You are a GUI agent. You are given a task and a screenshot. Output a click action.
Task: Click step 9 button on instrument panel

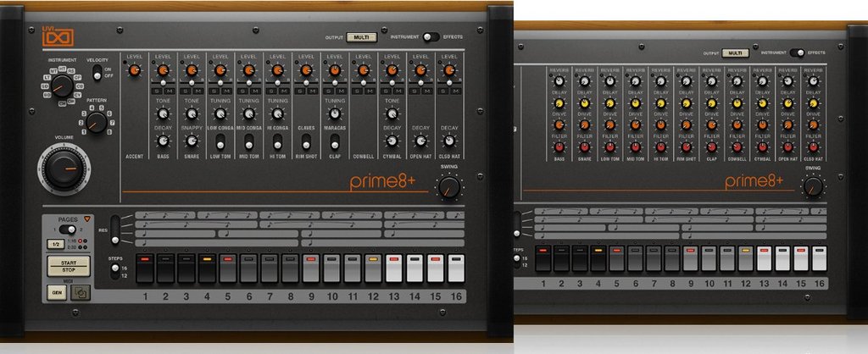tap(311, 268)
